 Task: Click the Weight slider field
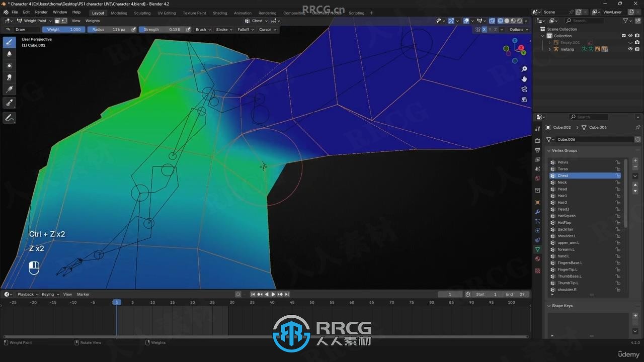pyautogui.click(x=63, y=30)
